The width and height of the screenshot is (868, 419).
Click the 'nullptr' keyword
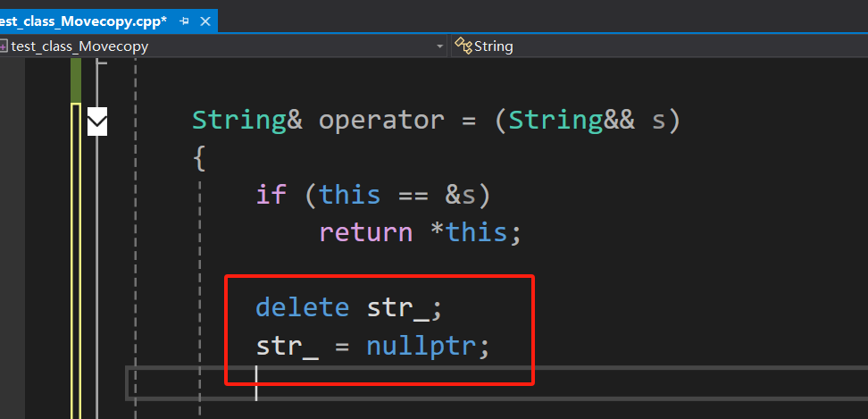[x=421, y=347]
